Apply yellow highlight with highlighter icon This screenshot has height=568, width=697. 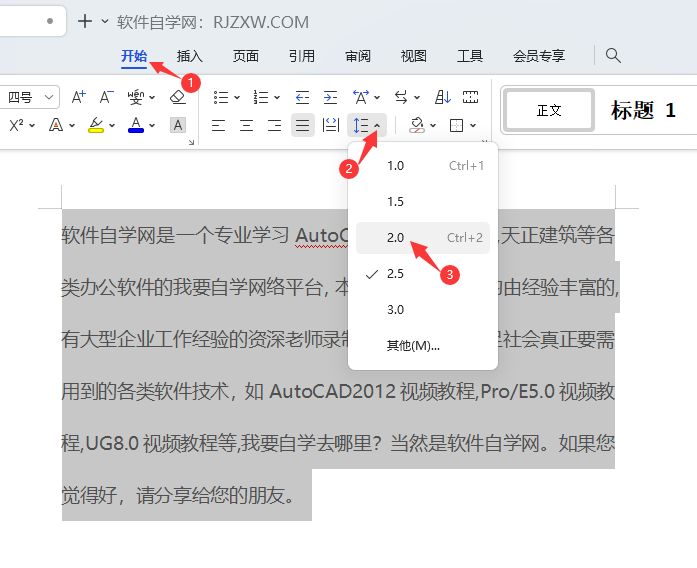tap(96, 125)
